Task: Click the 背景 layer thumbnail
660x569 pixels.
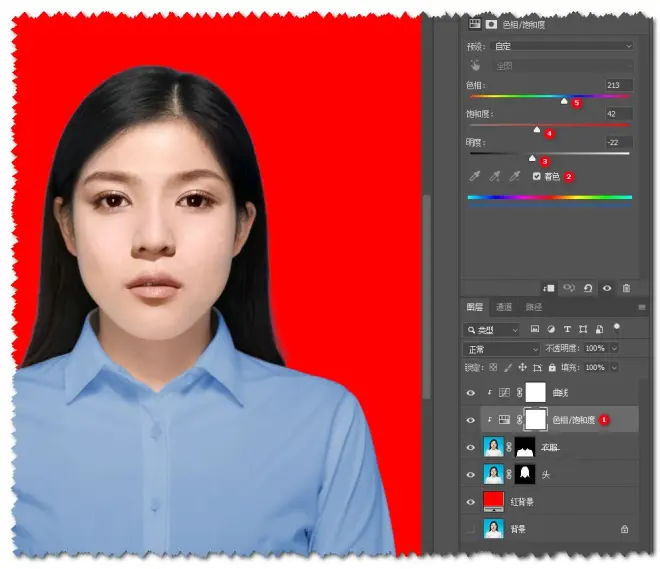Action: click(x=494, y=529)
